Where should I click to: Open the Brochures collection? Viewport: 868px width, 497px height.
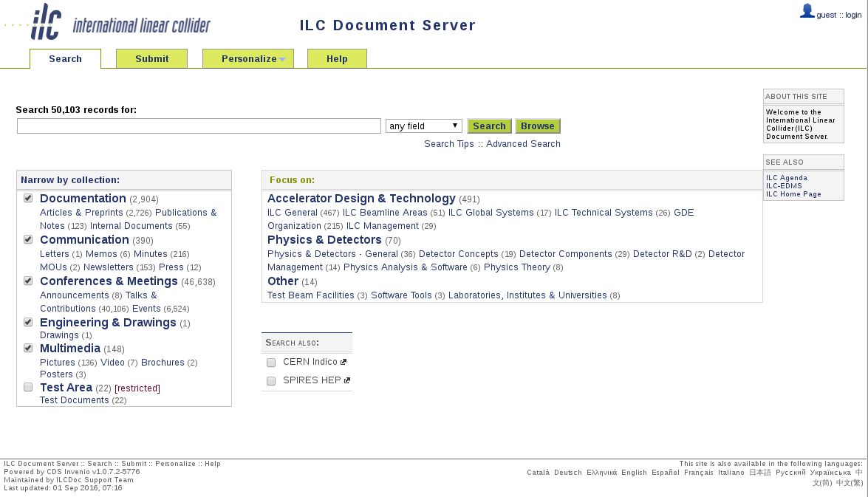click(x=163, y=363)
